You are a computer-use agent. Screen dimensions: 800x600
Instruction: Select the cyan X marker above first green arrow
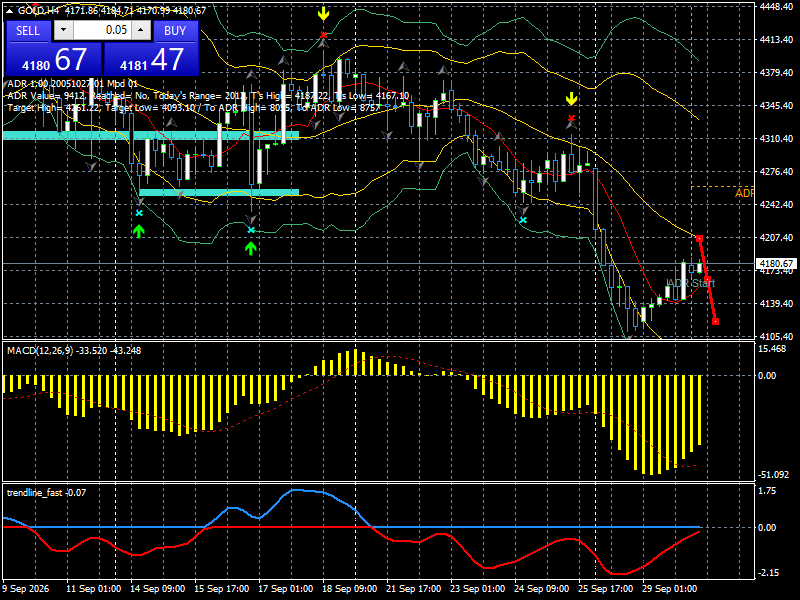[139, 213]
